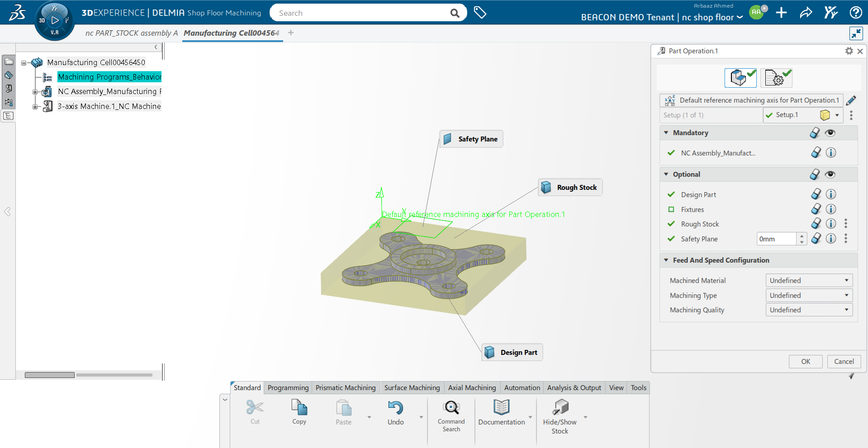
Task: Click the 3DS logo icon
Action: (x=17, y=13)
